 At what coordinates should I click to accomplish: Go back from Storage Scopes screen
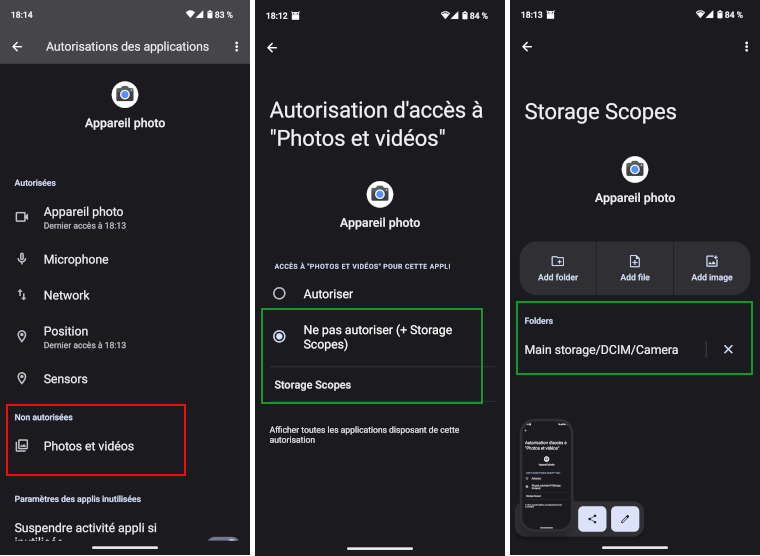coord(527,47)
